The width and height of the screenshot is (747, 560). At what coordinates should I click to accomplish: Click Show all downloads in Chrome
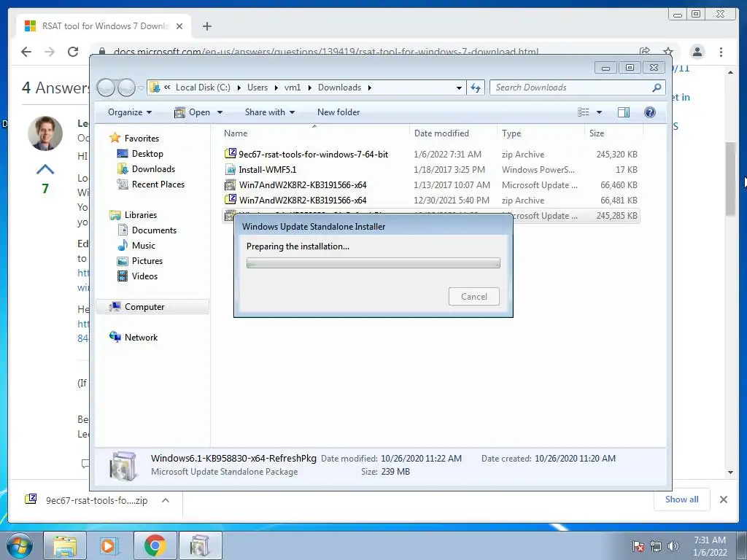[x=682, y=499]
